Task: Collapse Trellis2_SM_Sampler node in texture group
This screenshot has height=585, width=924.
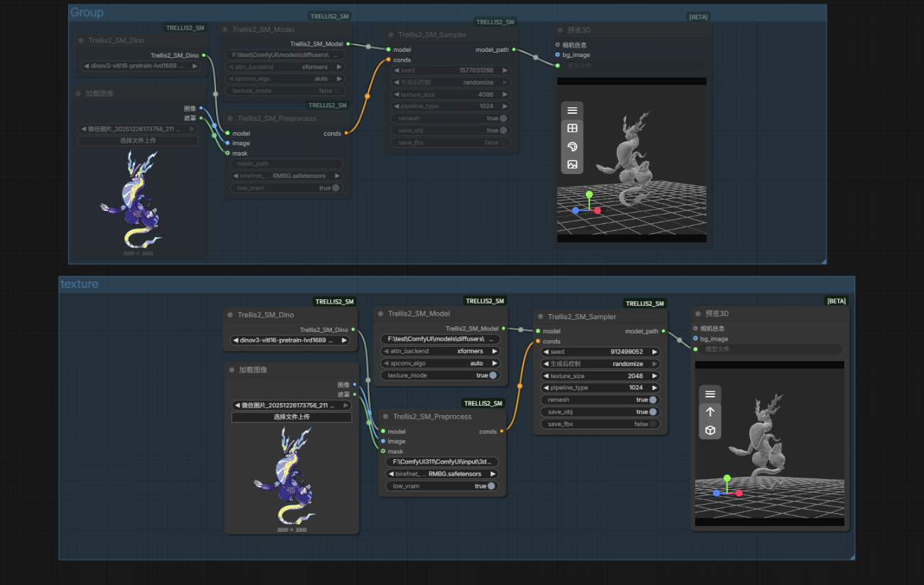Action: coord(540,317)
